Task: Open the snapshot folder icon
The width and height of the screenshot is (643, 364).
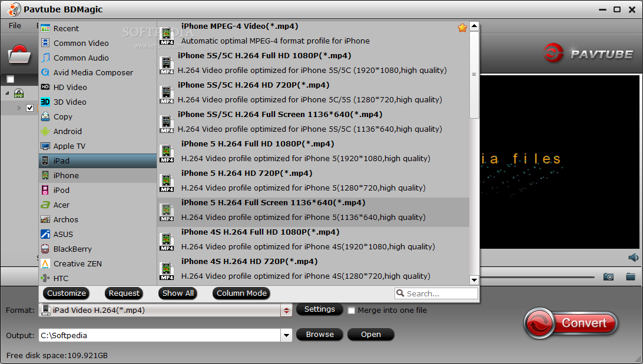Action: (x=631, y=277)
